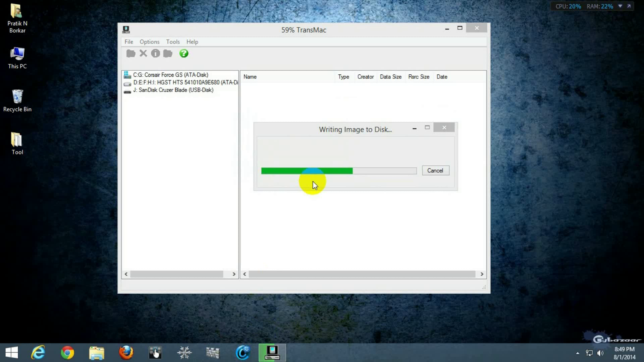The height and width of the screenshot is (362, 644).
Task: Click the green image writing progress bar
Action: (x=339, y=171)
